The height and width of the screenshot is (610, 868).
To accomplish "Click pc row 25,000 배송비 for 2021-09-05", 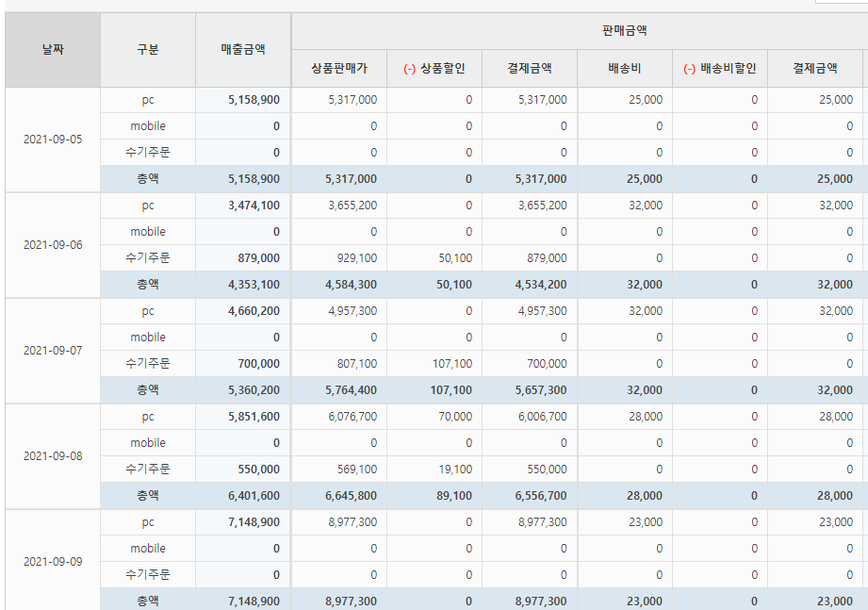I will click(646, 100).
